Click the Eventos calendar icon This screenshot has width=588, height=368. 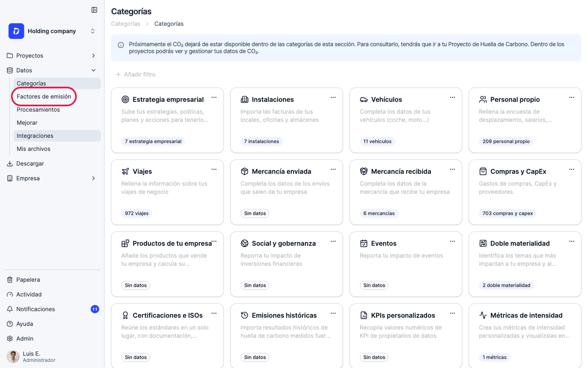[x=364, y=243]
